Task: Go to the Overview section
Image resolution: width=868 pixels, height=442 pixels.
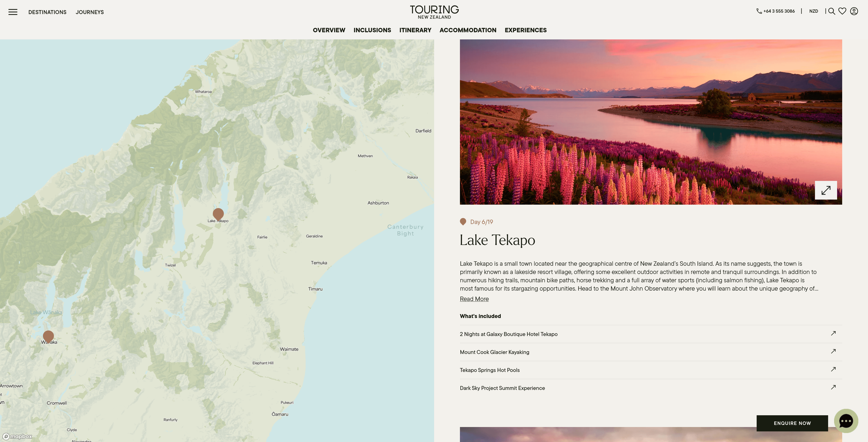Action: pos(329,30)
